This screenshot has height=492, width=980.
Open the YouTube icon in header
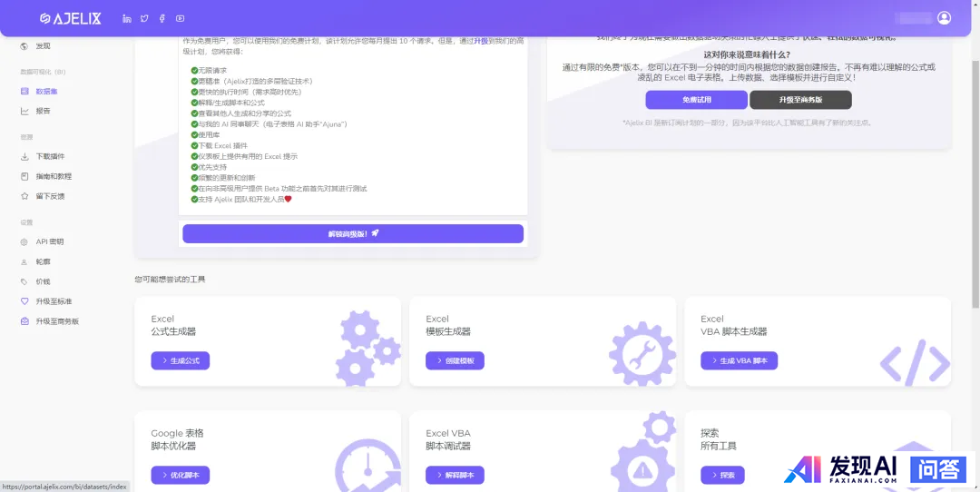tap(180, 18)
